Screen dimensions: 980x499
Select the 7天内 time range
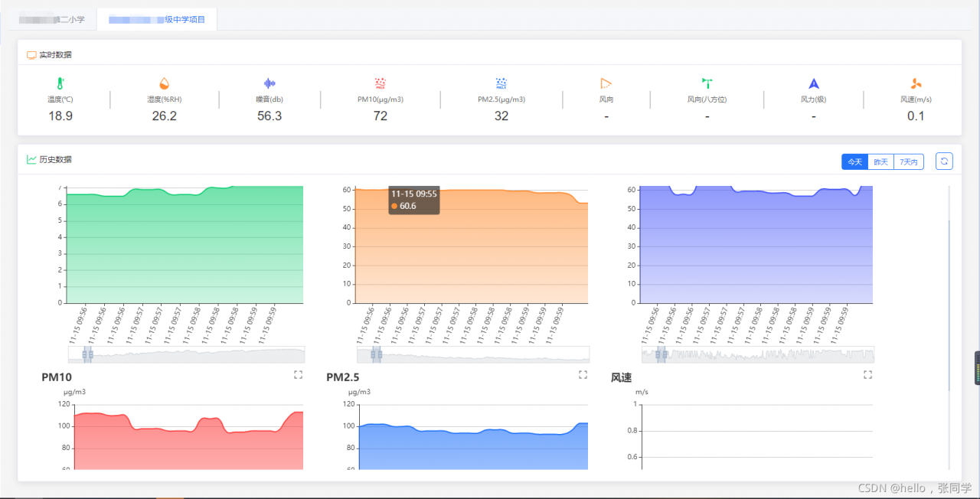[909, 161]
